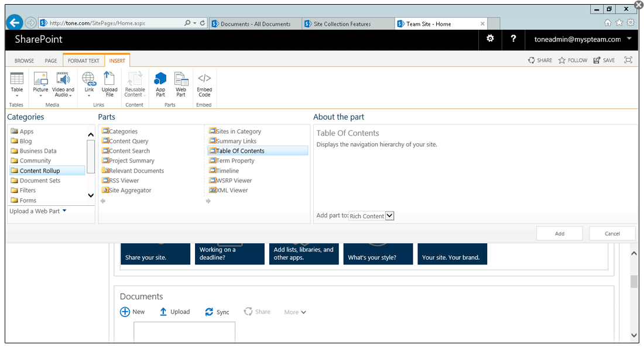
Task: Click the page scrollbar down arrow
Action: click(x=633, y=335)
